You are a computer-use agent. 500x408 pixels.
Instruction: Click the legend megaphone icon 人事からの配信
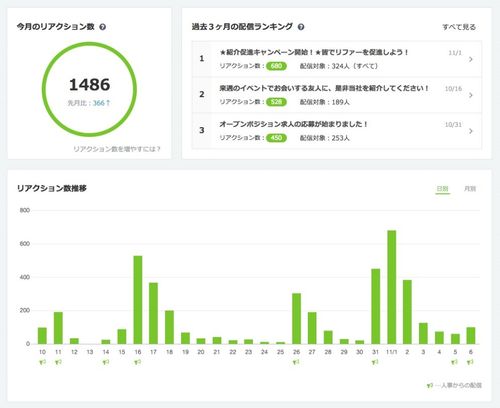tap(430, 385)
